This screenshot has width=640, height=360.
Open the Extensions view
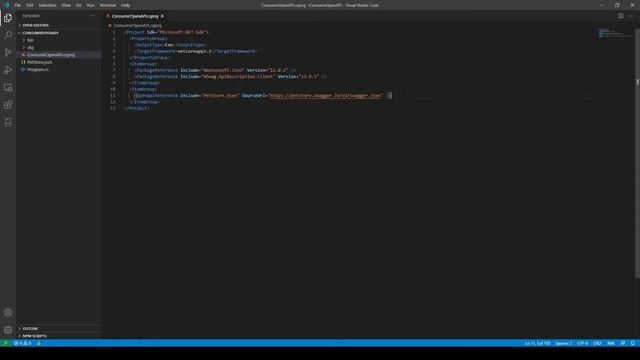(x=8, y=105)
